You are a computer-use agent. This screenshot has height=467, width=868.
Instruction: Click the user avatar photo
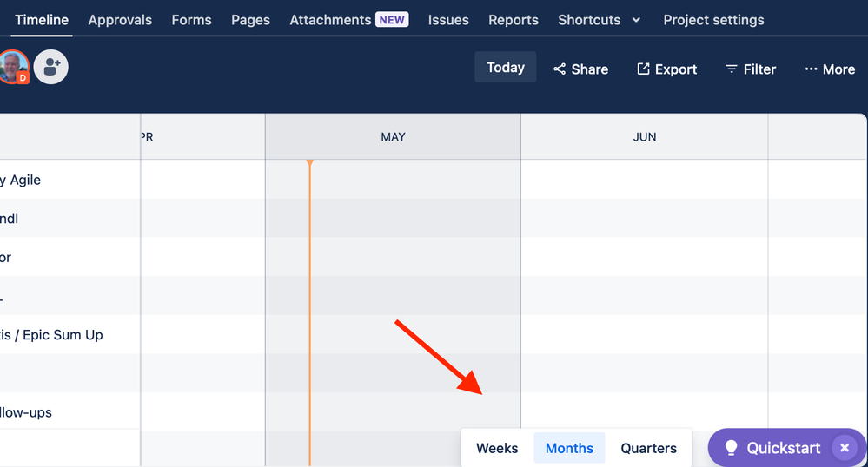point(13,67)
